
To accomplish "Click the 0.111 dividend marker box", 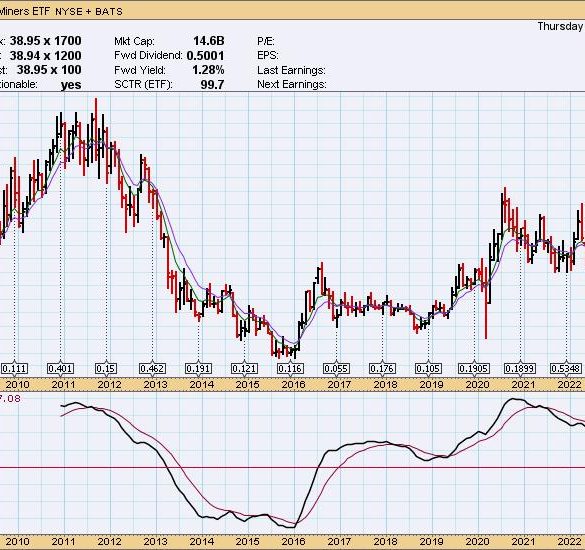I will click(15, 369).
